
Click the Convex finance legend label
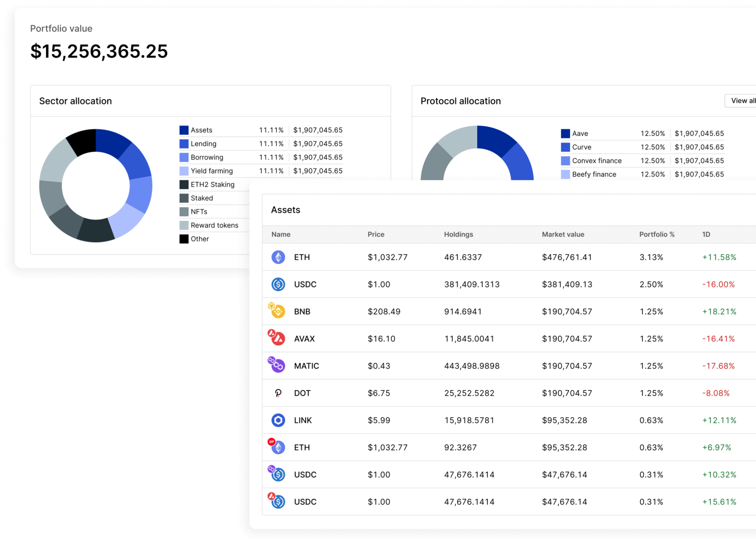(597, 161)
